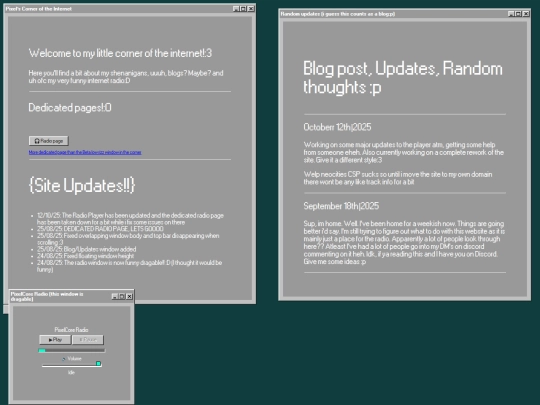Close the PixelCore Radio window

pyautogui.click(x=129, y=296)
